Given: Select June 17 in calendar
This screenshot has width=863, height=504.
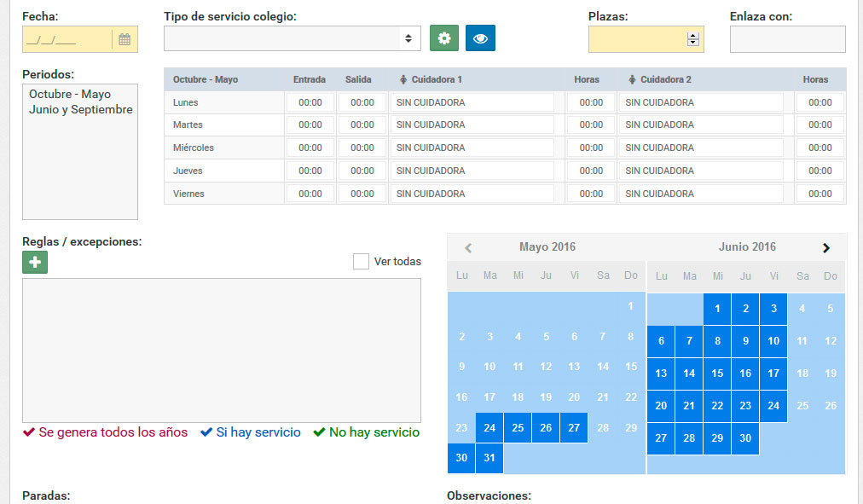Looking at the screenshot, I should 773,374.
